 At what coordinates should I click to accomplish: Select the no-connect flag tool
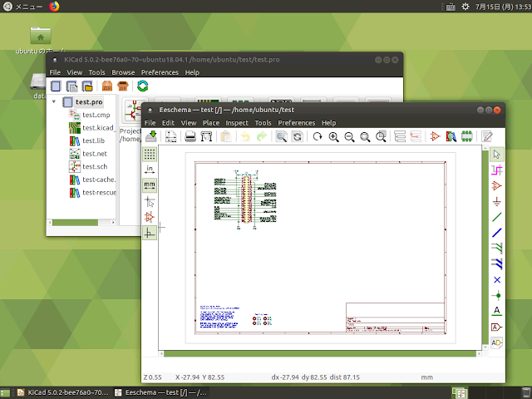tap(497, 280)
